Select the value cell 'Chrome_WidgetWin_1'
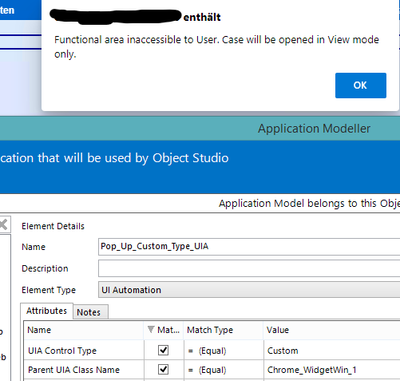Viewport: 400px width, 381px height. coord(332,370)
